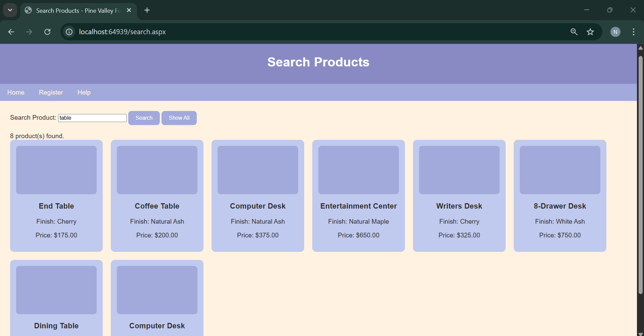
Task: Open the site information icon in address bar
Action: 69,32
